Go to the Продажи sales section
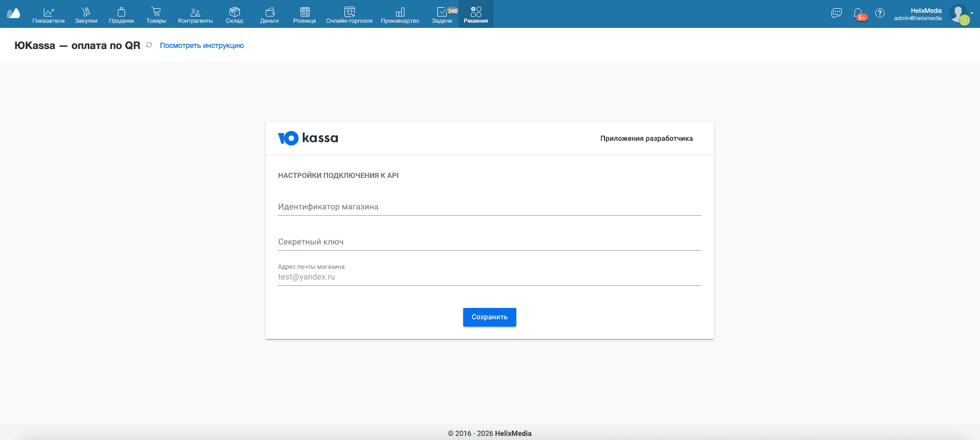 point(121,15)
